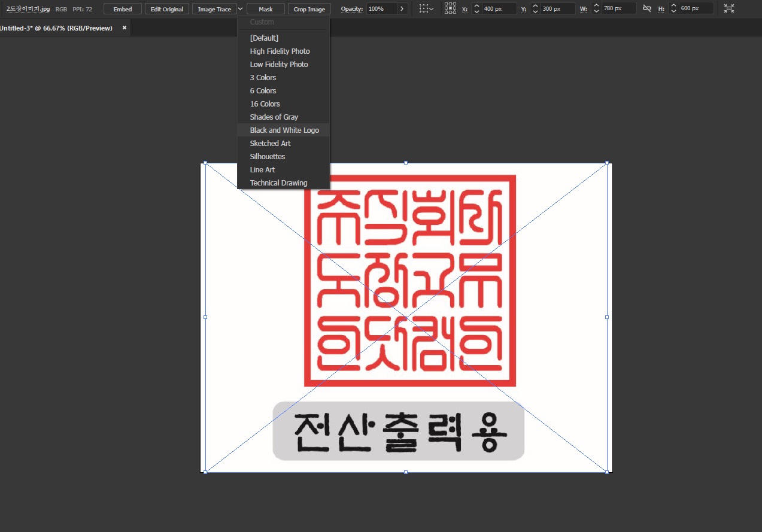Screen dimensions: 762x532
Task: Click the Edit Original button
Action: pos(167,9)
